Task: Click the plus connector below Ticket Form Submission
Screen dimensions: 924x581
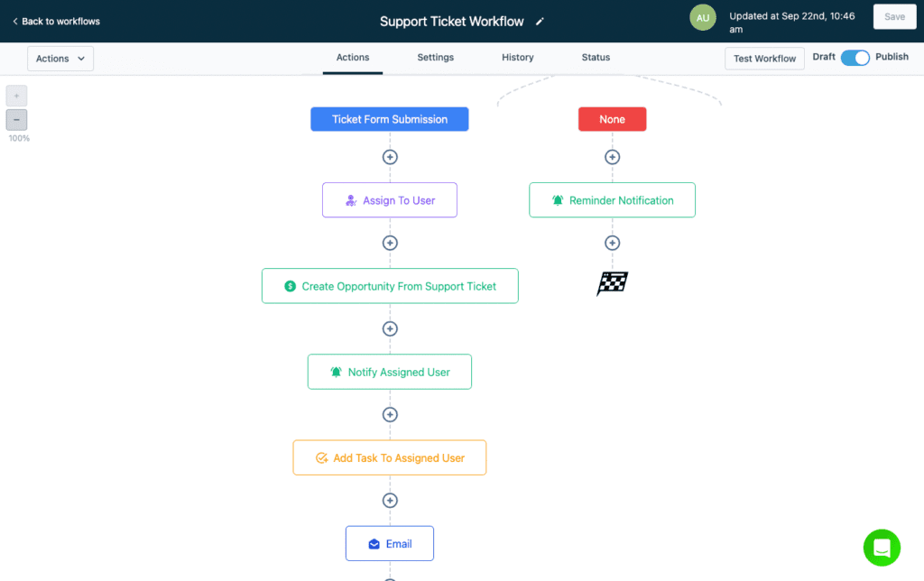Action: [x=390, y=156]
